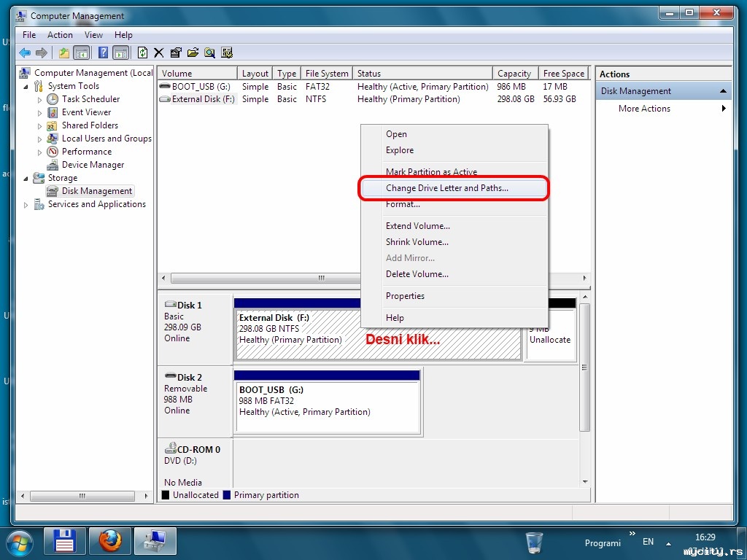Screen dimensions: 747x560
Task: Select Shared Folders in the tree
Action: (x=90, y=125)
